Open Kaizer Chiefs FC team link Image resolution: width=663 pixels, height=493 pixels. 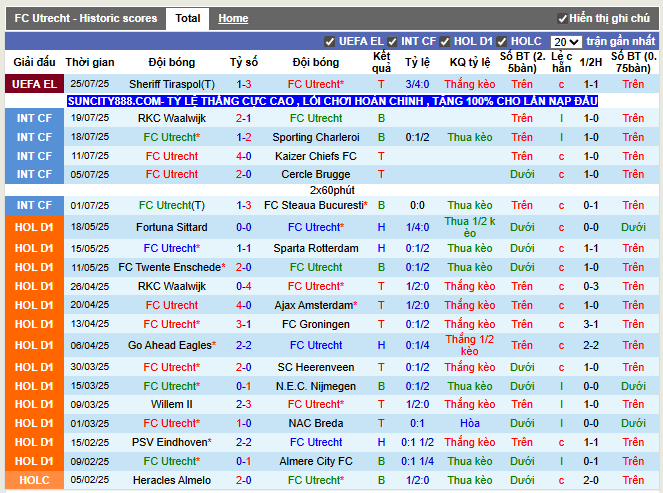click(x=316, y=156)
